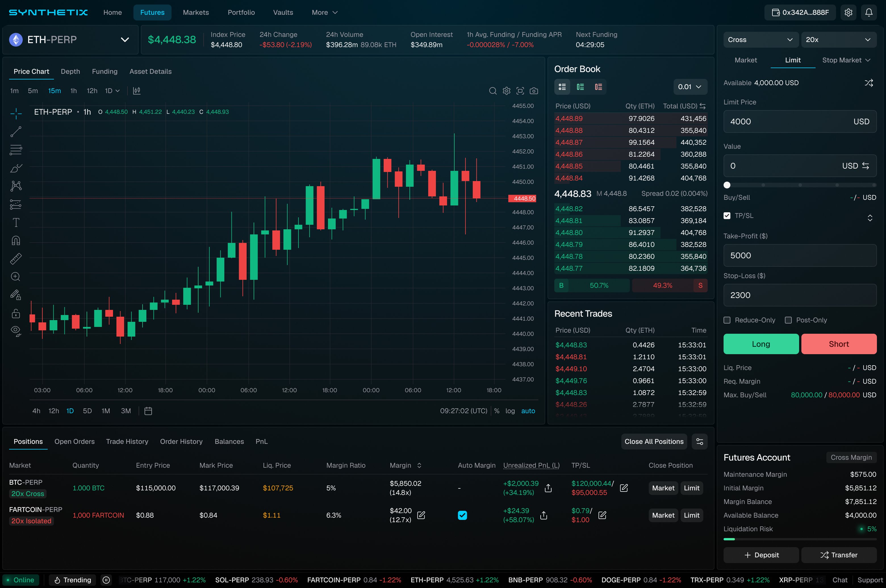Select the crosshair cursor tool
Image resolution: width=886 pixels, height=588 pixels.
coord(16,113)
